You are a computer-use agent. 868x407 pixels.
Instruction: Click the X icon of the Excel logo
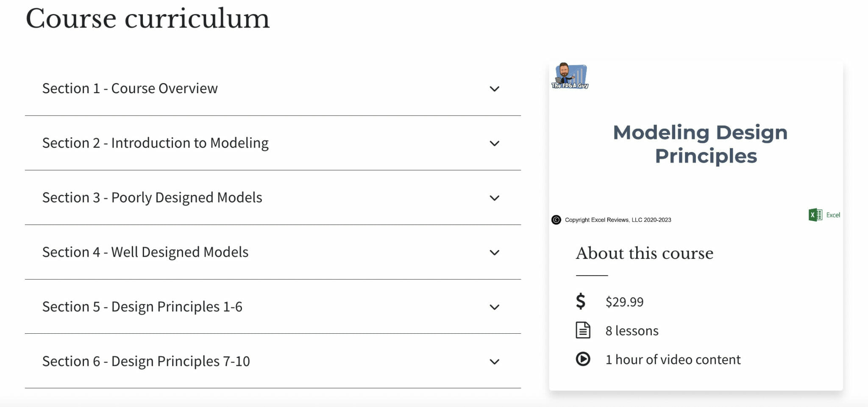813,215
